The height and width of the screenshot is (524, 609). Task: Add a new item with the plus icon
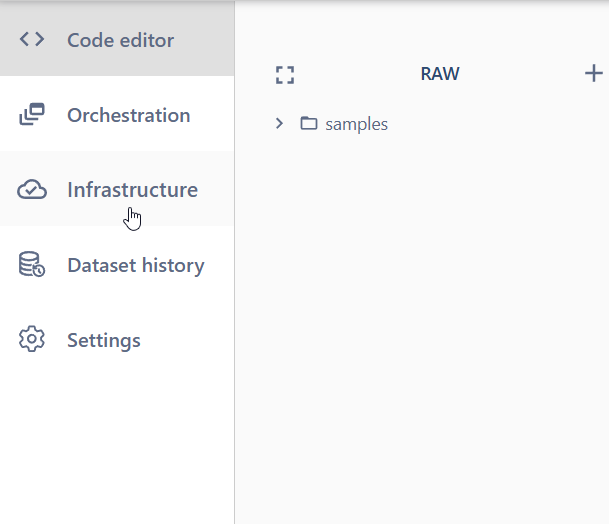593,73
